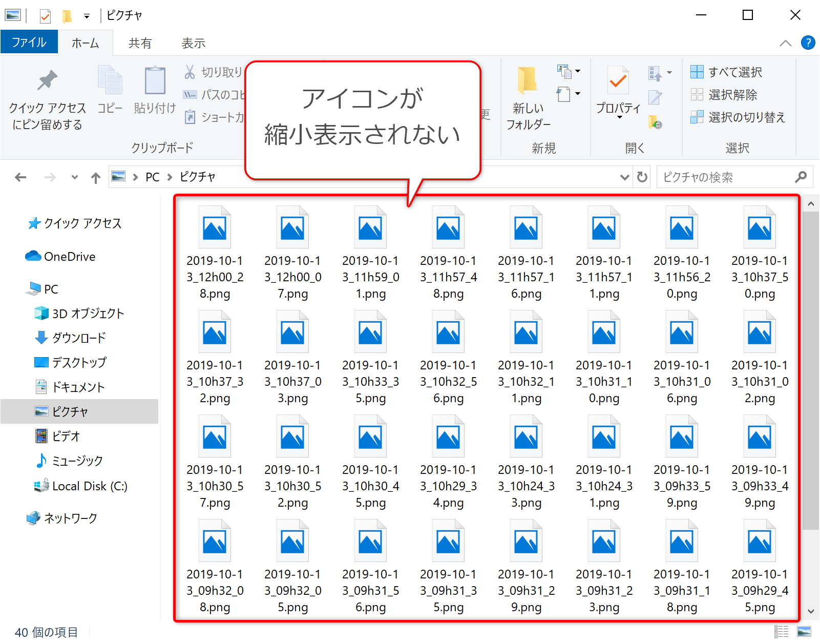Pin to Quick Access with the pushpin icon
Screen dimensions: 820x644
tap(47, 81)
